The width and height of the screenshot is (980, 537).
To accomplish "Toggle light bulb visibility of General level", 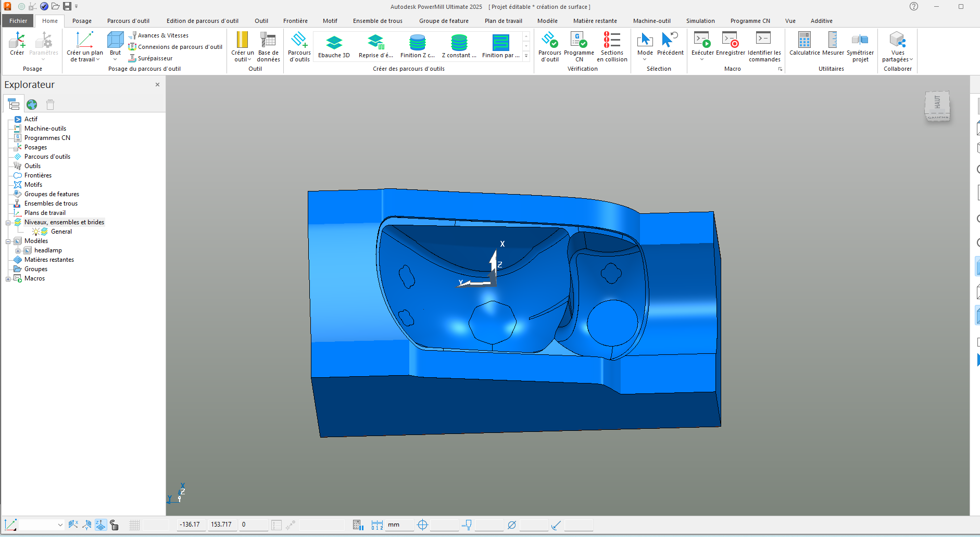I will pyautogui.click(x=35, y=232).
